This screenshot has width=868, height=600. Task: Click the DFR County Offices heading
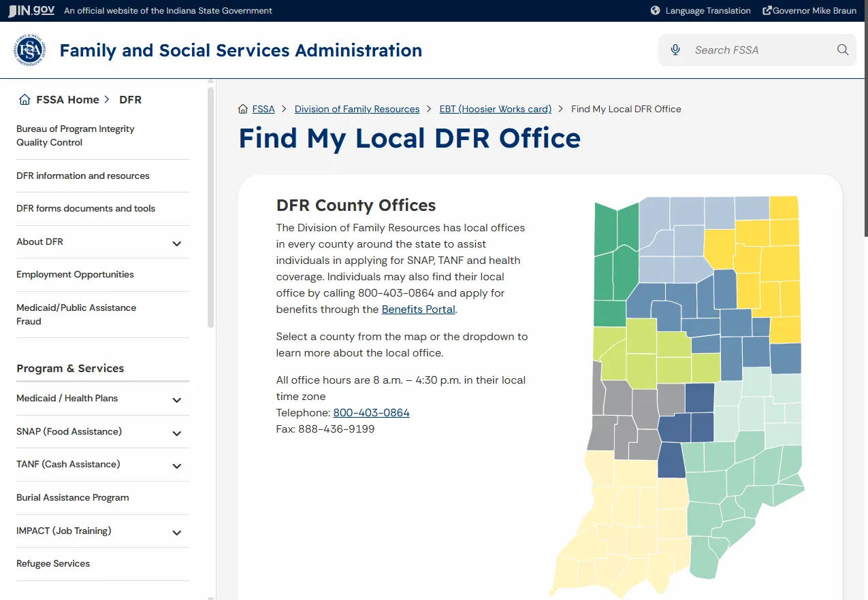356,205
